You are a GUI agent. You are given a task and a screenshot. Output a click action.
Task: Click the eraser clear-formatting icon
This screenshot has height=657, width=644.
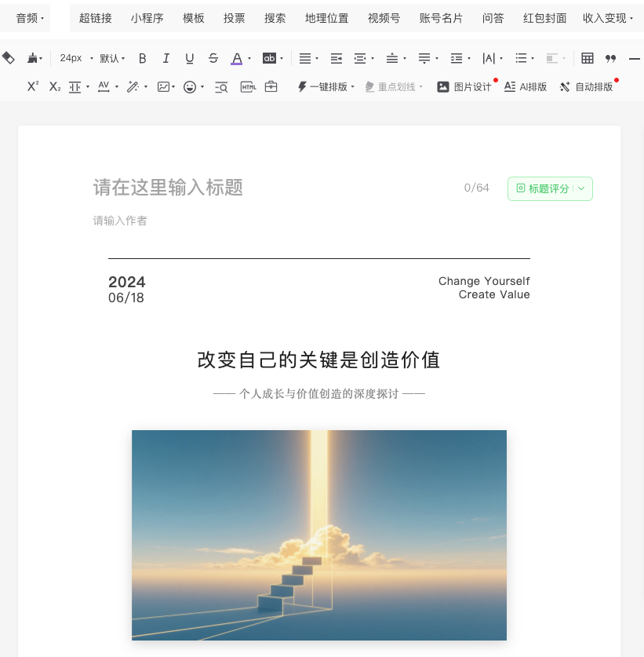pos(9,58)
